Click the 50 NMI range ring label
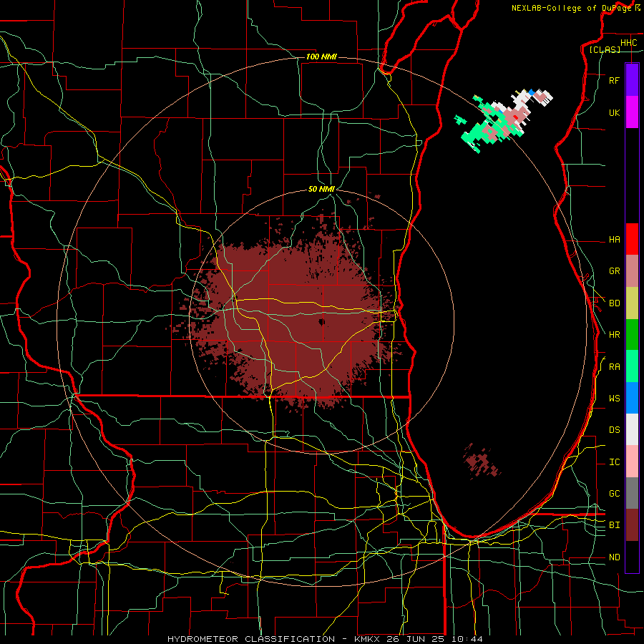The image size is (644, 644). click(321, 190)
